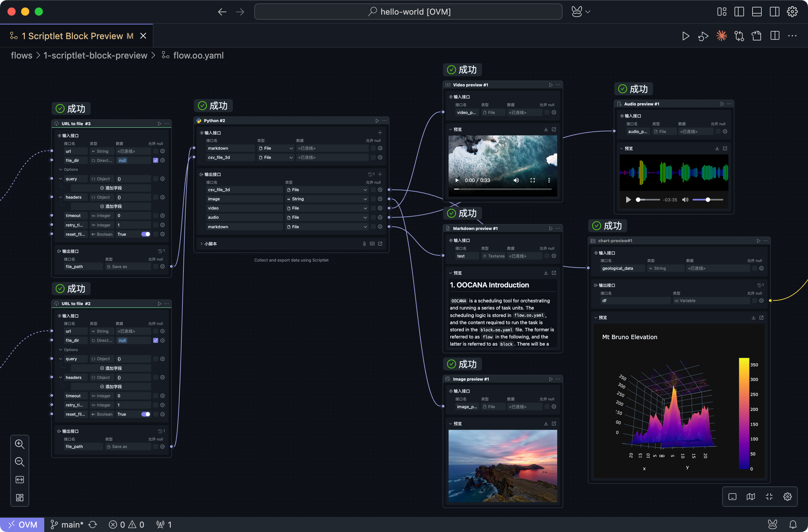Mute the Audio preview speaker
The height and width of the screenshot is (532, 808).
point(685,200)
